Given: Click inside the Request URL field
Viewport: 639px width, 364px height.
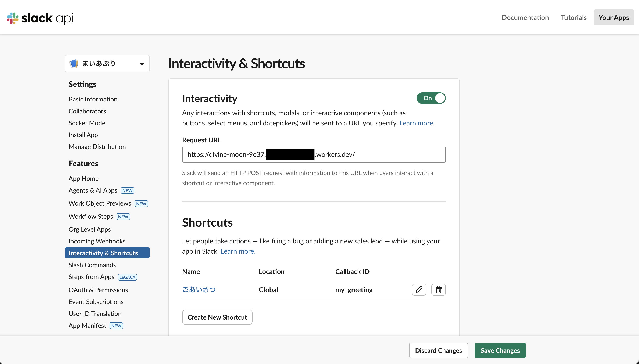Looking at the screenshot, I should [314, 154].
